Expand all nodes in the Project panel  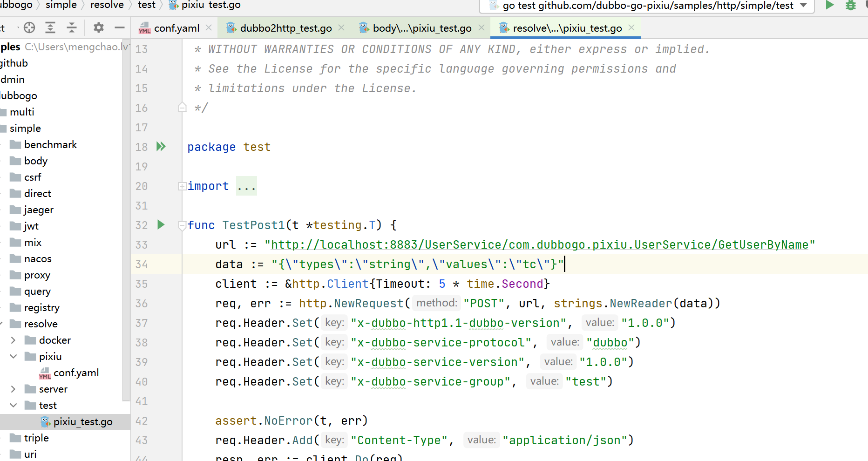click(50, 27)
